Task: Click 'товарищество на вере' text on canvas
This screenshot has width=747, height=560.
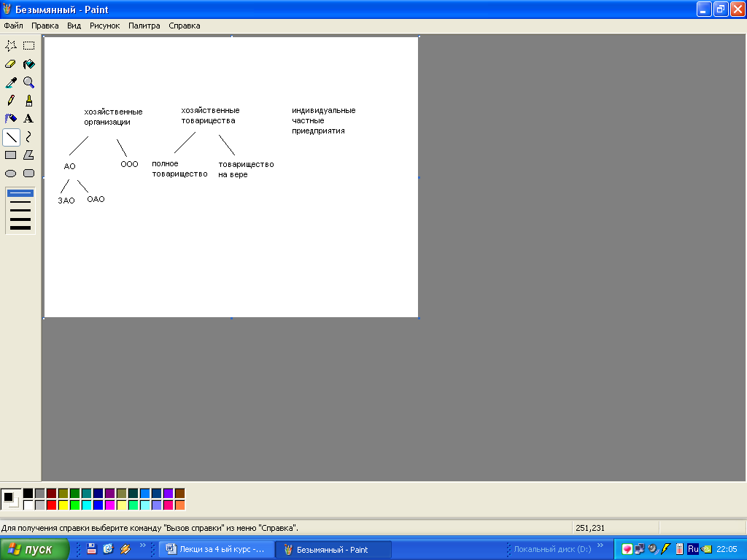Action: point(246,169)
